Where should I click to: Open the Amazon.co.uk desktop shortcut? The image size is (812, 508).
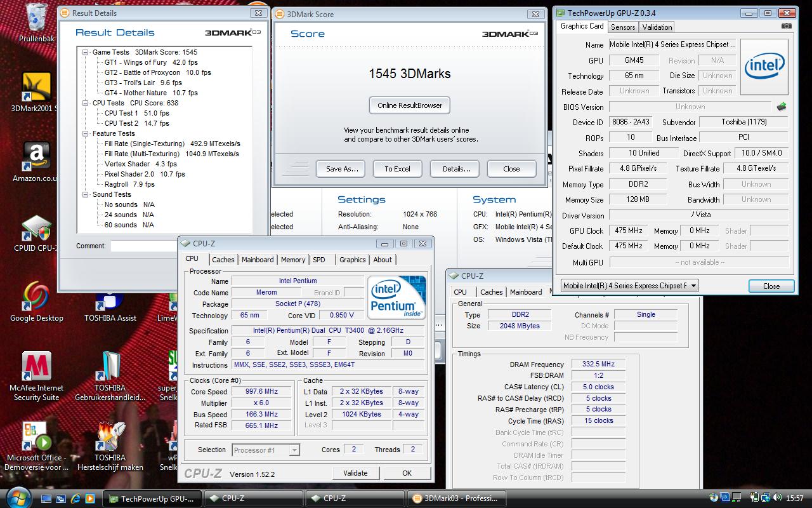point(36,162)
